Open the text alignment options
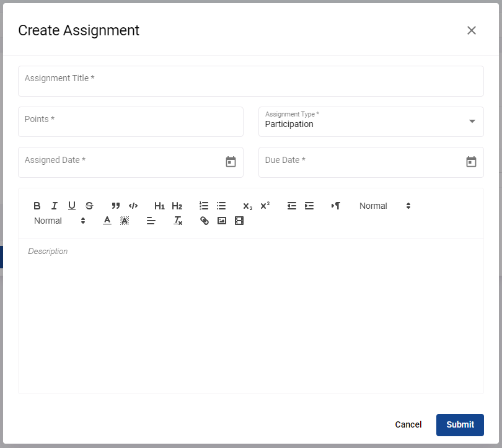This screenshot has width=502, height=448. click(x=151, y=221)
